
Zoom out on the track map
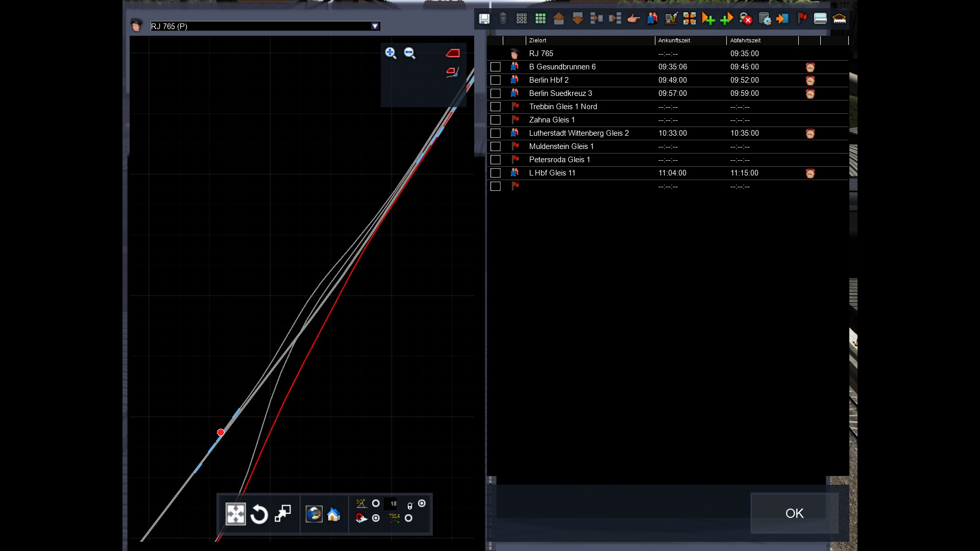pyautogui.click(x=409, y=53)
